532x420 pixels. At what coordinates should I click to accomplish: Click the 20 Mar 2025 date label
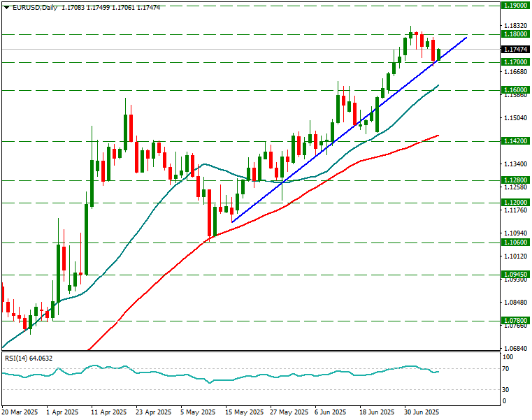pos(20,412)
